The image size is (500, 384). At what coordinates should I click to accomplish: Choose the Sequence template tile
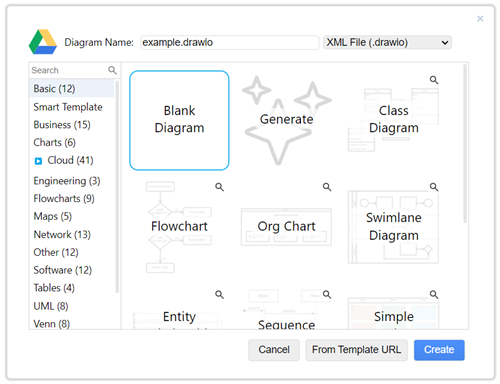[x=286, y=309]
